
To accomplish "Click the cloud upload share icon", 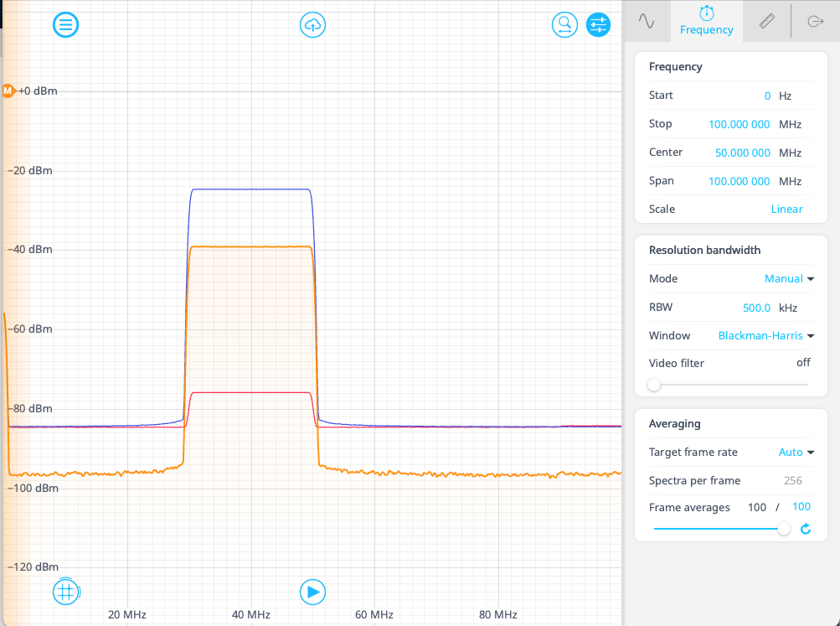I will [x=312, y=25].
